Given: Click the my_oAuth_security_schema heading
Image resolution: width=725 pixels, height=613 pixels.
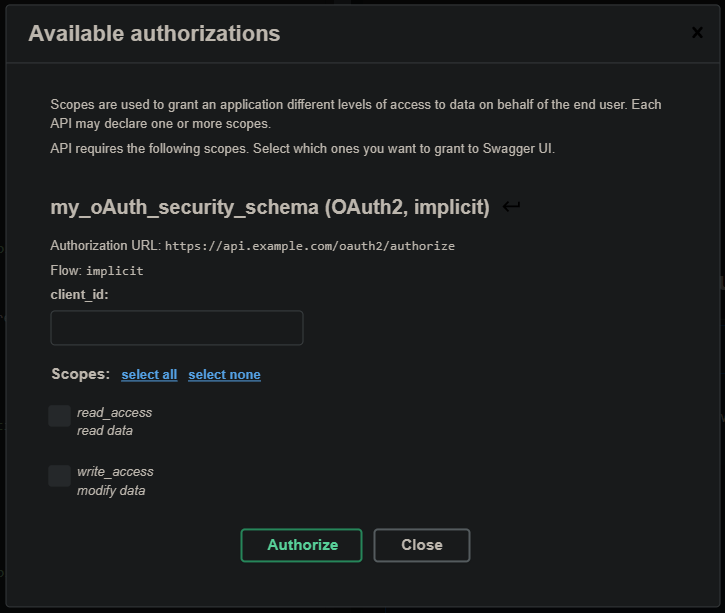Looking at the screenshot, I should 270,207.
